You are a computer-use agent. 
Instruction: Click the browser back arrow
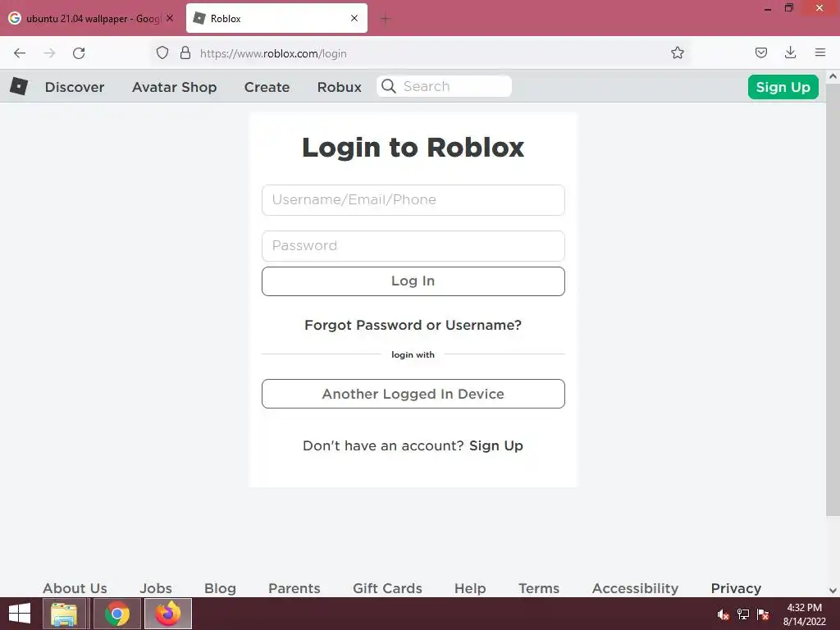coord(20,53)
